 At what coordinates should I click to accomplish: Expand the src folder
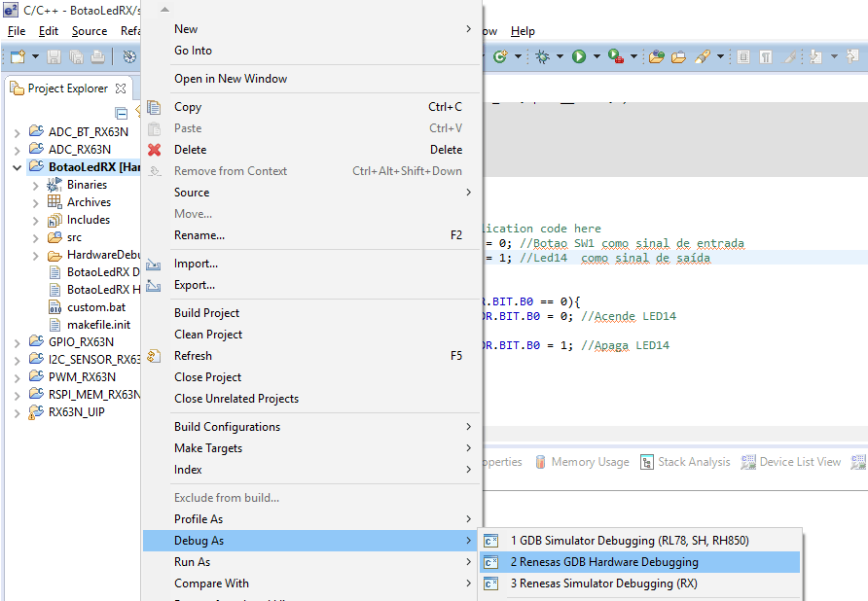(x=35, y=238)
